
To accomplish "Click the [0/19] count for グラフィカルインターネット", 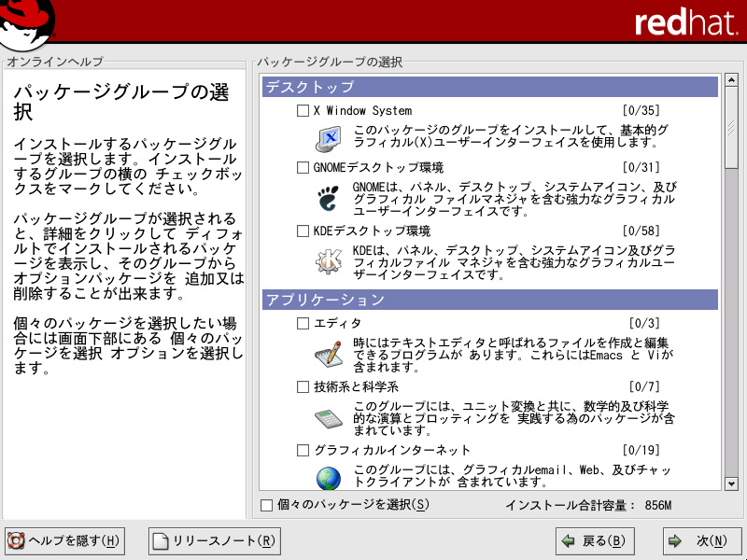I will point(641,450).
